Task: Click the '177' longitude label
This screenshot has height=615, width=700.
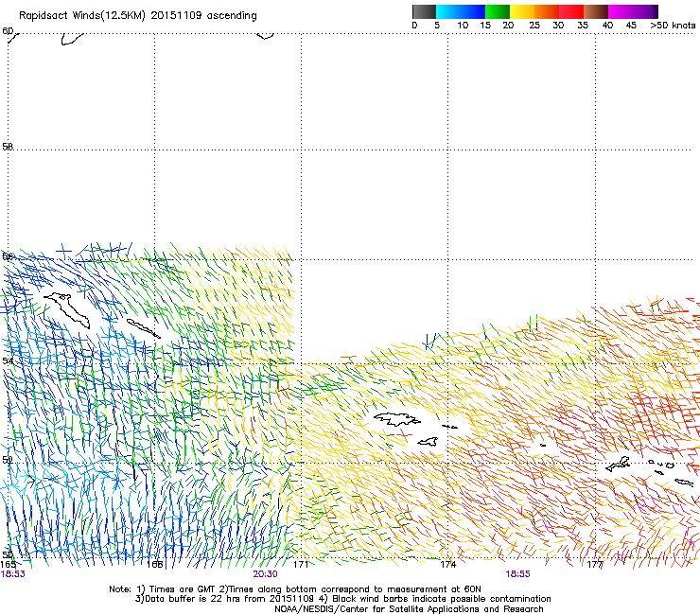Action: pos(595,565)
